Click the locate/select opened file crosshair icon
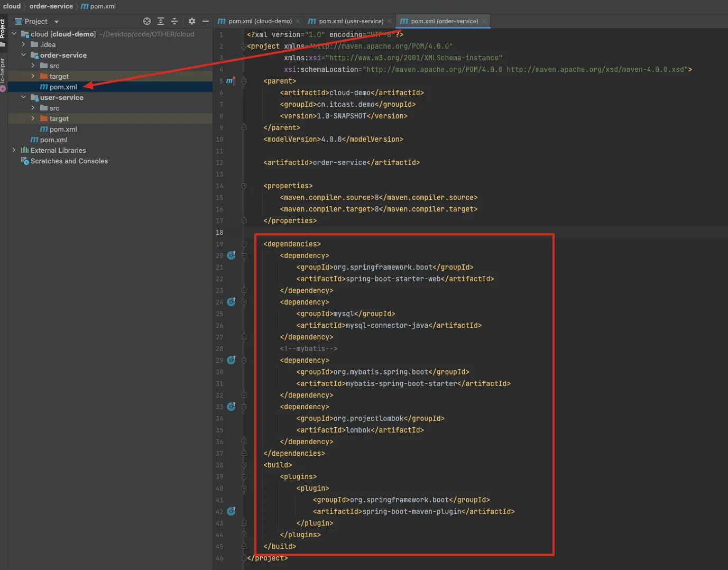 tap(147, 21)
